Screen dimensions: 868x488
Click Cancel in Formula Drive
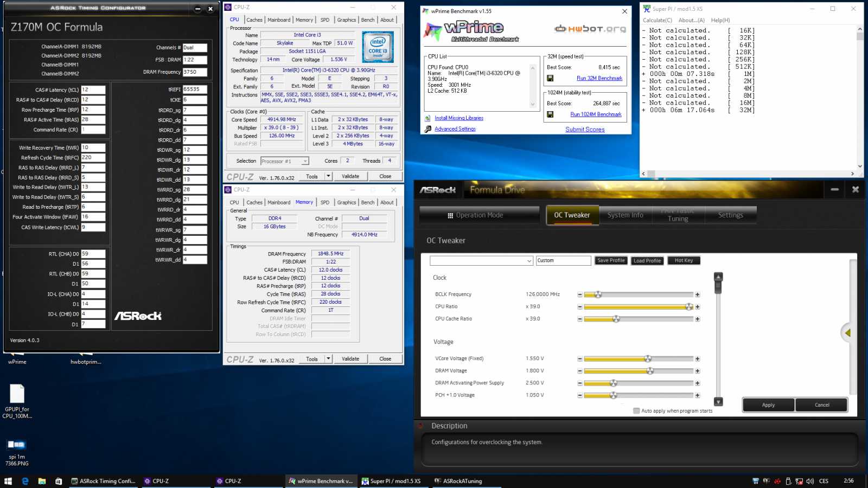[x=822, y=405]
